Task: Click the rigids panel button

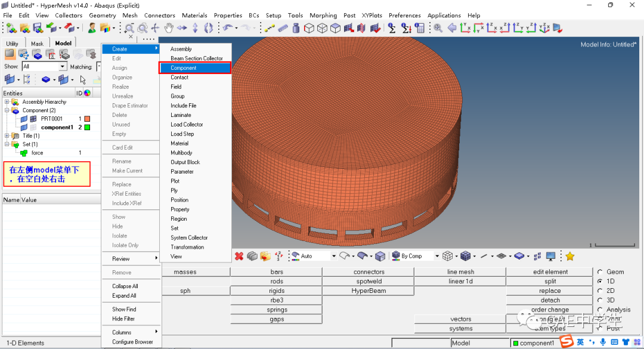Action: [x=277, y=291]
